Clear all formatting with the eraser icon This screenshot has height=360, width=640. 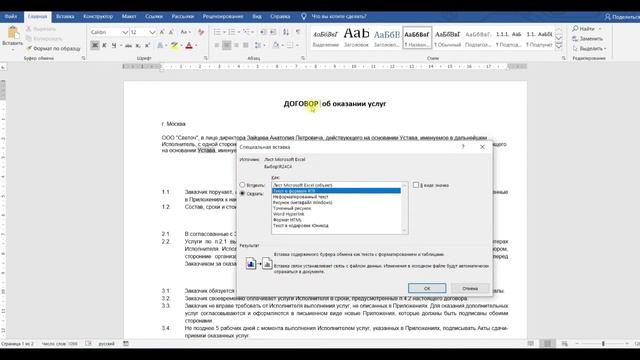click(x=201, y=32)
